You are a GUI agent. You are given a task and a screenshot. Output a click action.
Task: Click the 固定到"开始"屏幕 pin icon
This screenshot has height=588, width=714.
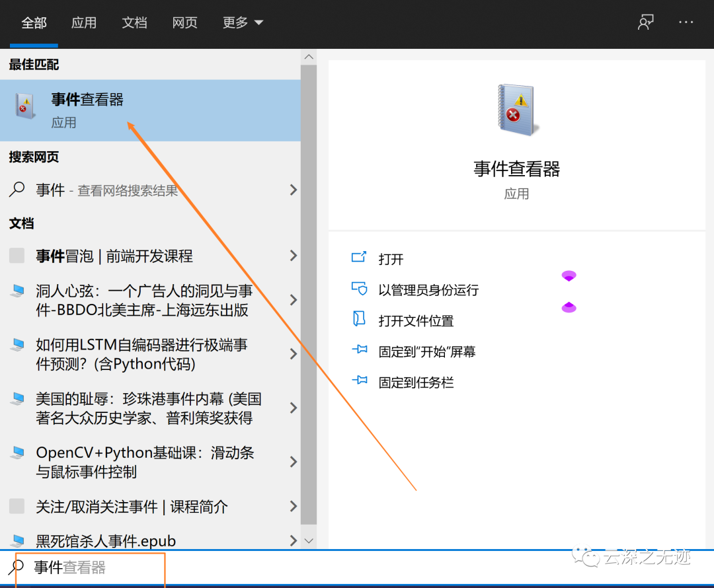pyautogui.click(x=360, y=351)
